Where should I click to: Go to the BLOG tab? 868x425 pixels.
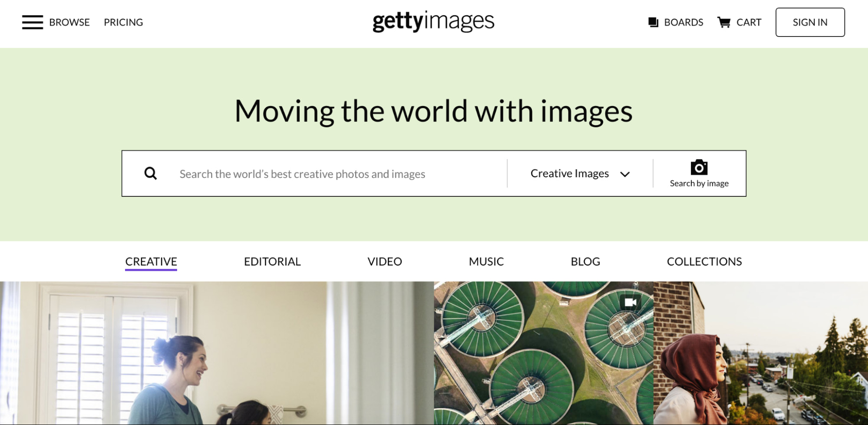point(585,261)
